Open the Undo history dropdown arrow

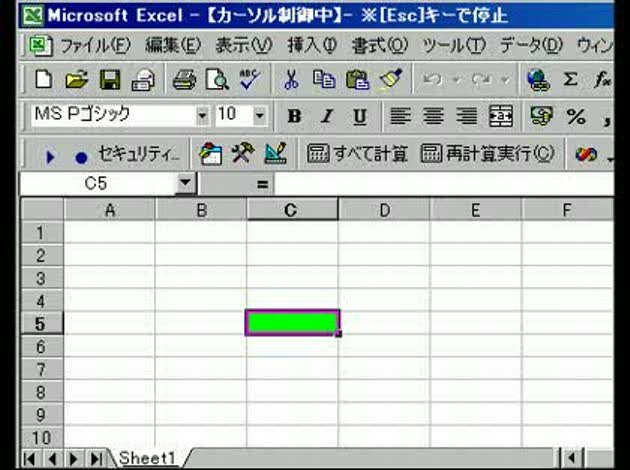pos(456,80)
